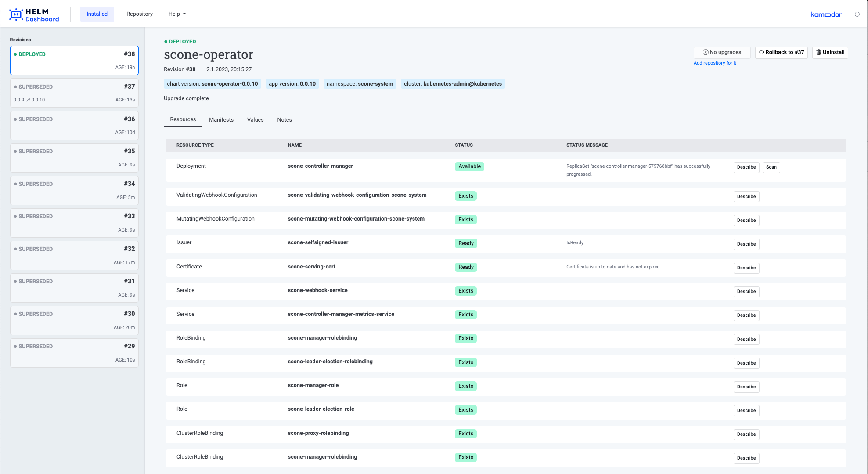Click the crossed-circle icon on No upgrades
868x474 pixels.
point(705,52)
